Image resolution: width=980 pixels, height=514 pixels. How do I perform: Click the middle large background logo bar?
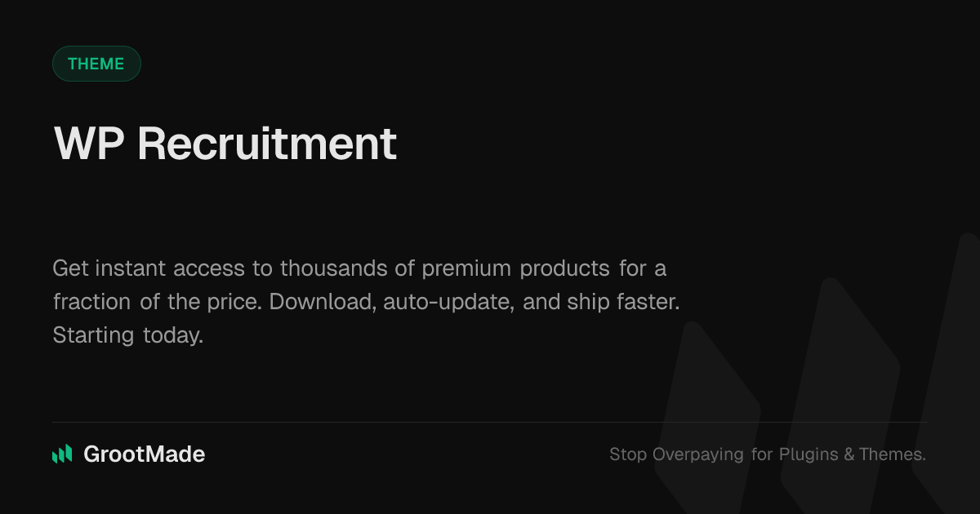(x=841, y=383)
